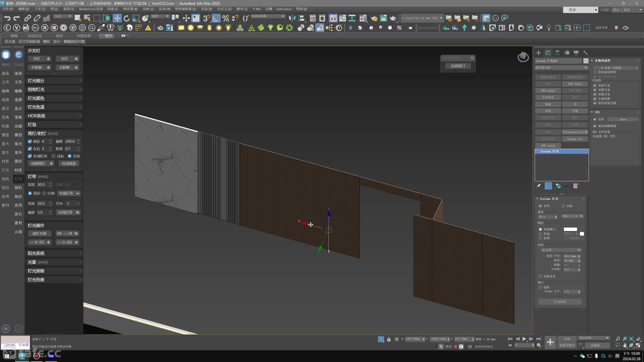644x362 pixels.
Task: Open the 修改器(M) menu
Action: (x=130, y=9)
